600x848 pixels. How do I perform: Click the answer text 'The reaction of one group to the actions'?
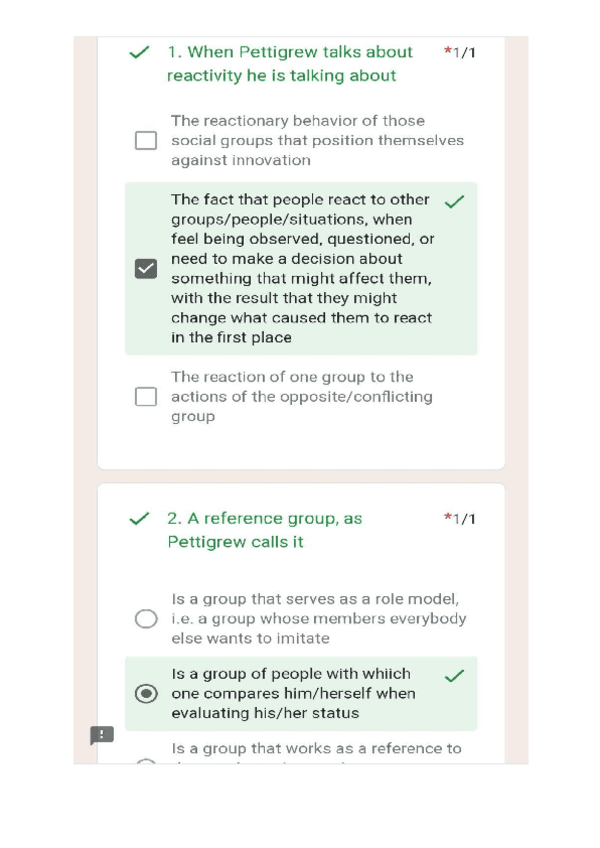point(301,396)
